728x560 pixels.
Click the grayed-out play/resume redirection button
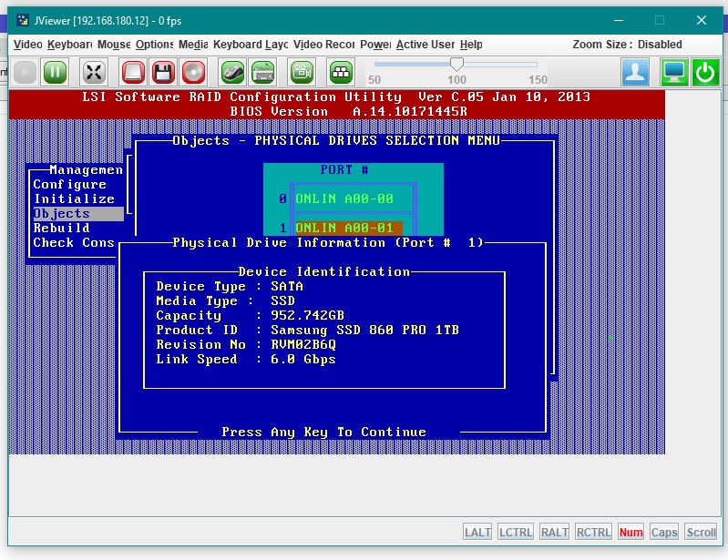(x=26, y=72)
